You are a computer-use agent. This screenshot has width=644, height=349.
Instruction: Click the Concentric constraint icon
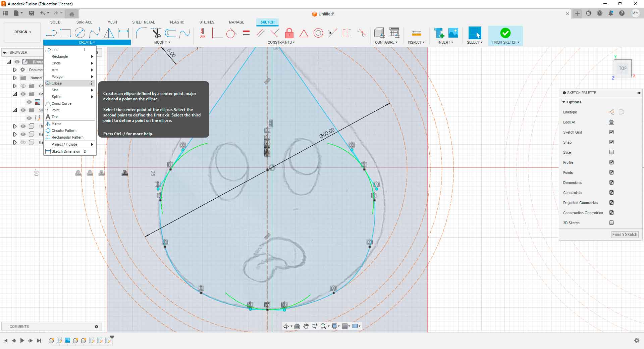coord(318,33)
